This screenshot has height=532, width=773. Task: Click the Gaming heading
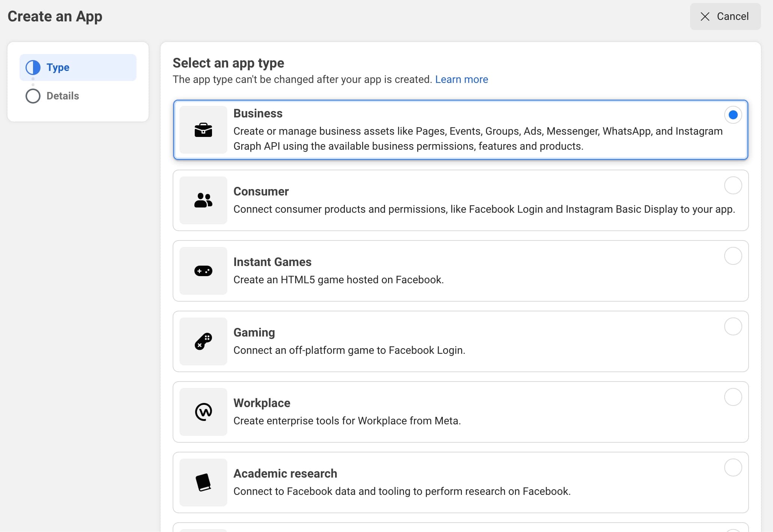[254, 332]
